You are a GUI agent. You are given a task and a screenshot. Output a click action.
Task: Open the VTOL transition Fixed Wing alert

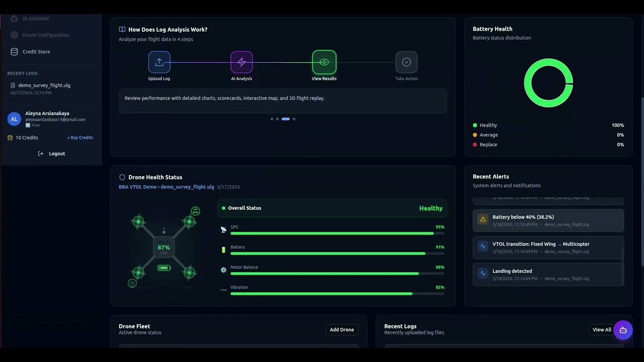[548, 247]
